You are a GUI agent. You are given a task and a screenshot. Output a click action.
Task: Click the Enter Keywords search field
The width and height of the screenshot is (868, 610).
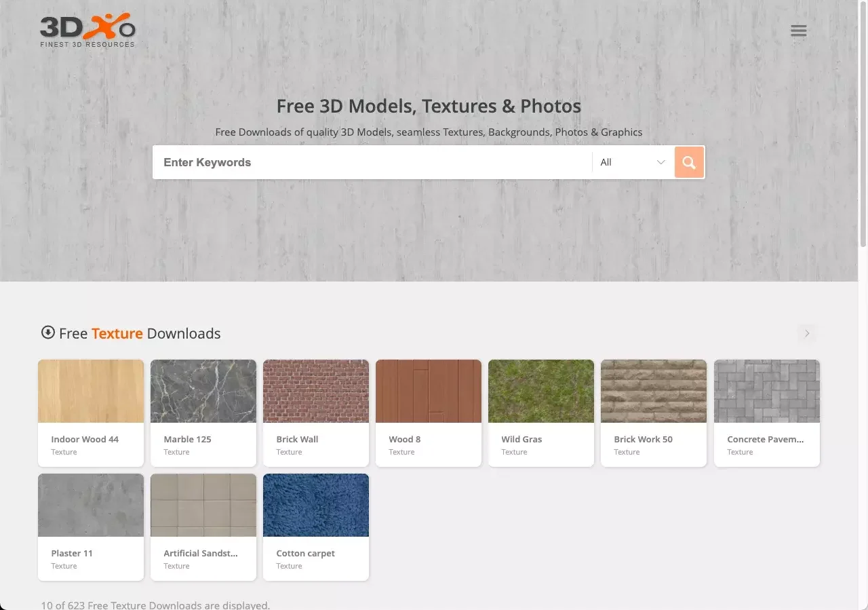tap(372, 162)
